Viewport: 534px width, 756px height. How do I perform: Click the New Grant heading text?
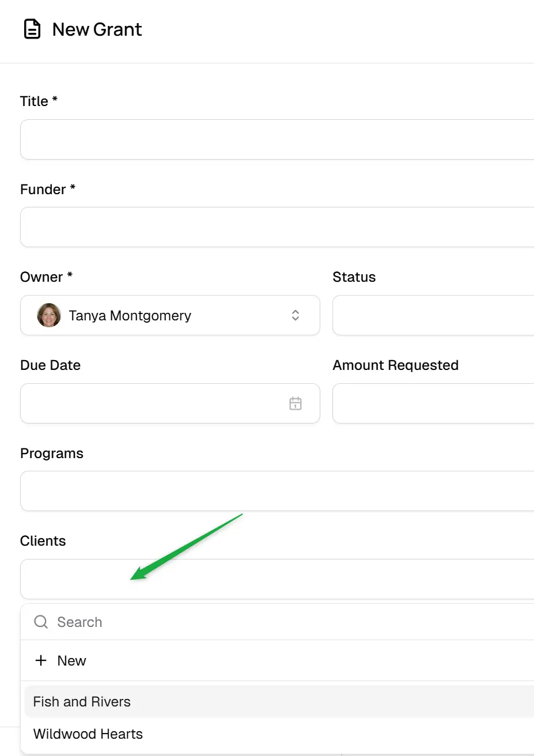[x=97, y=29]
